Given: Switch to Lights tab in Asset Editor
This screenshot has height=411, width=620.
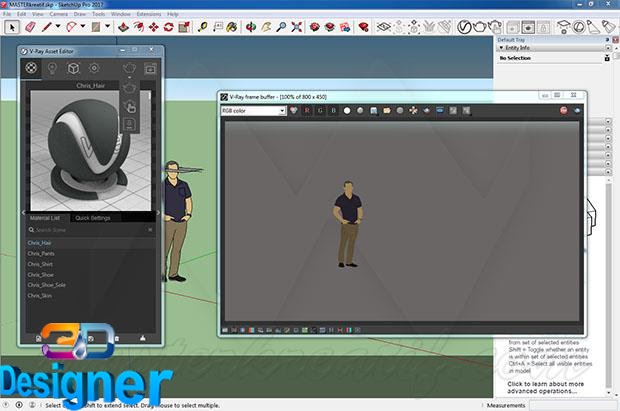Looking at the screenshot, I should [52, 68].
